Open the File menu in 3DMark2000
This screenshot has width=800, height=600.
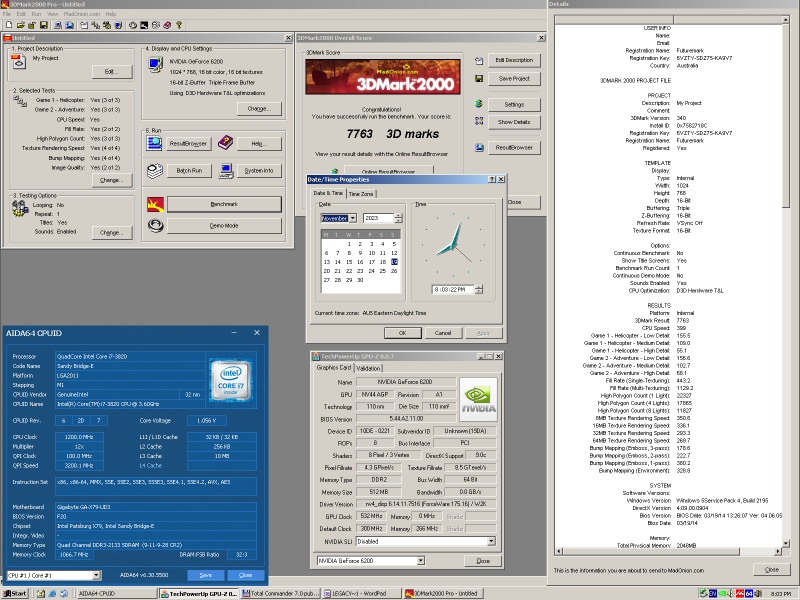7,14
